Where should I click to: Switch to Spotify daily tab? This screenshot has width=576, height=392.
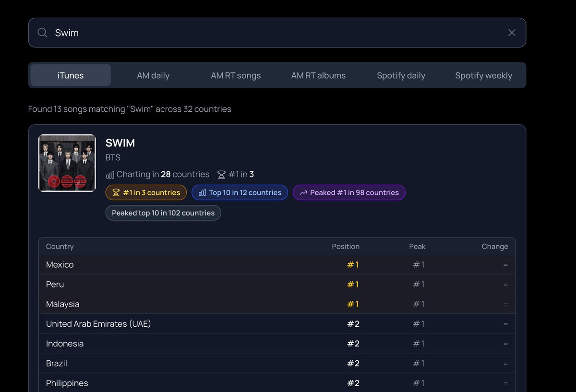point(401,75)
